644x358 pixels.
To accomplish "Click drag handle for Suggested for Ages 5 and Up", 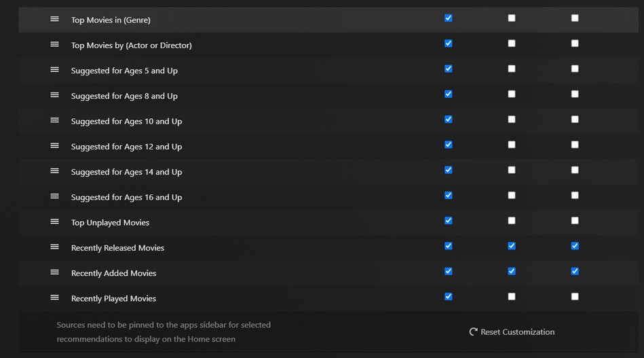I will click(54, 69).
